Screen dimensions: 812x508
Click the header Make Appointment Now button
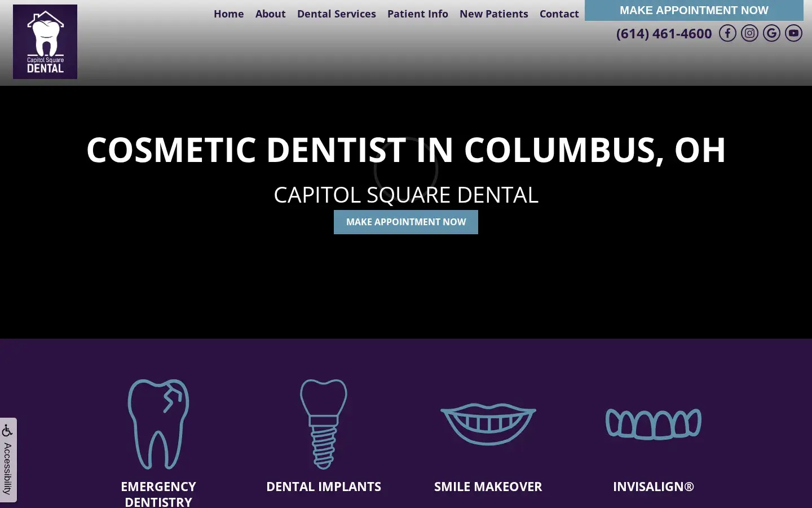pyautogui.click(x=694, y=10)
